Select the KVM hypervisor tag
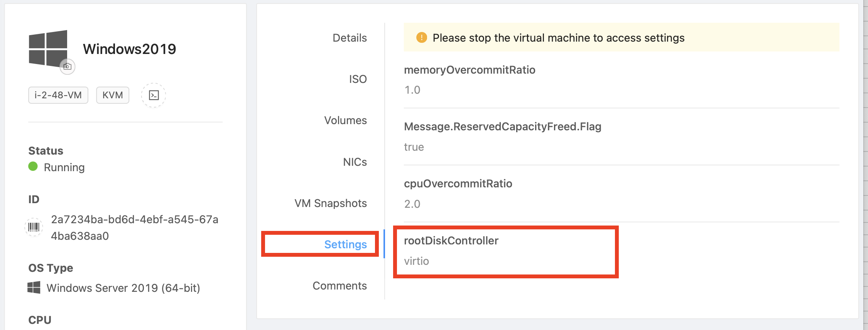The image size is (868, 330). pyautogui.click(x=113, y=95)
